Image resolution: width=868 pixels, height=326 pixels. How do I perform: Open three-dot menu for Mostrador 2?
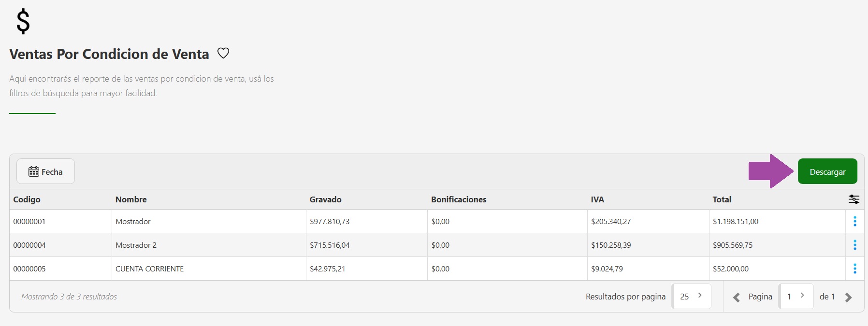[854, 245]
